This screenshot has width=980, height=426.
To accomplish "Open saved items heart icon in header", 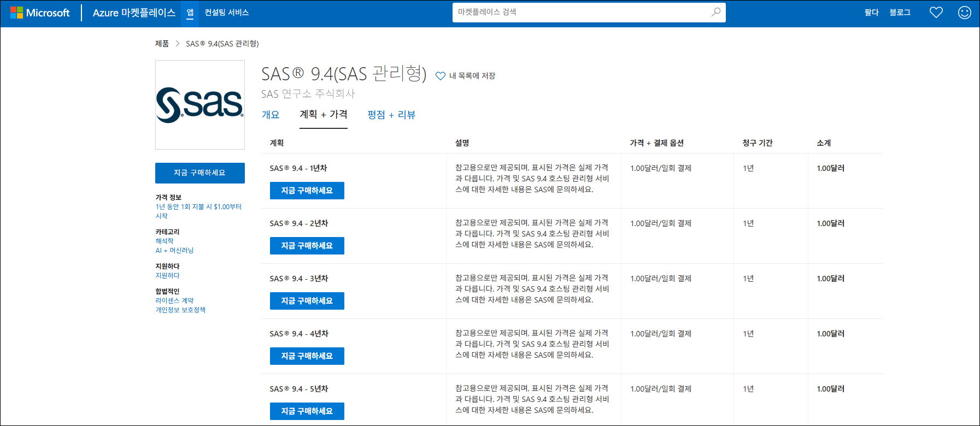I will (936, 12).
